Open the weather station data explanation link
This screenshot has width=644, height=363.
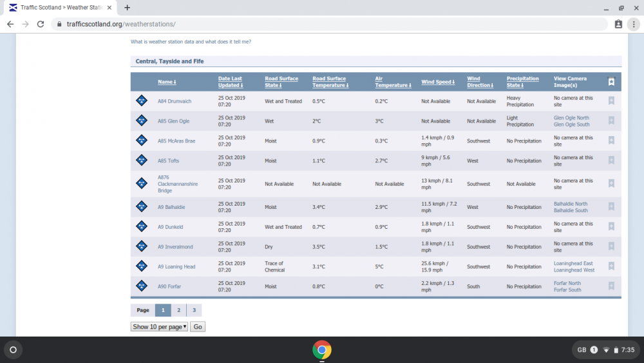[191, 41]
